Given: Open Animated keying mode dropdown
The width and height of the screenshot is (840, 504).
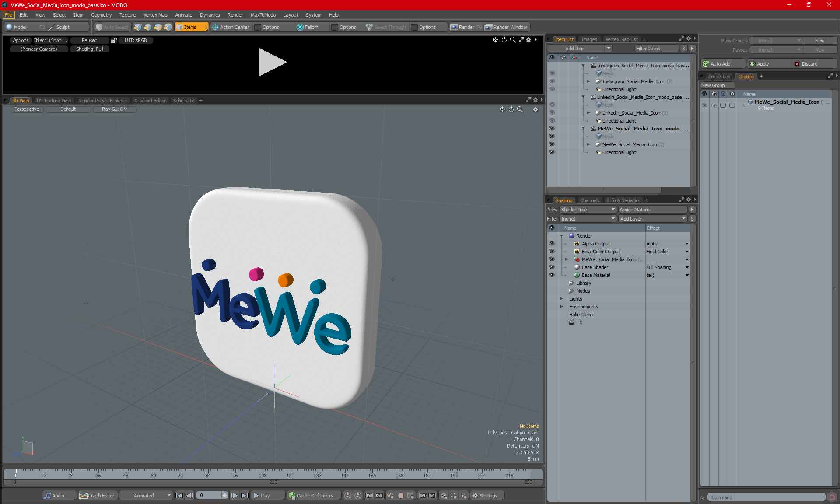Looking at the screenshot, I should (x=147, y=496).
